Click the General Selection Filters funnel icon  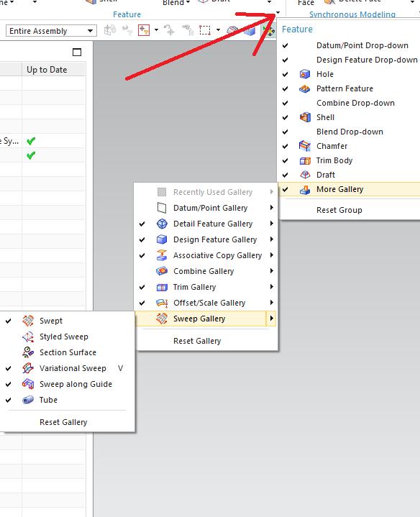[x=144, y=30]
